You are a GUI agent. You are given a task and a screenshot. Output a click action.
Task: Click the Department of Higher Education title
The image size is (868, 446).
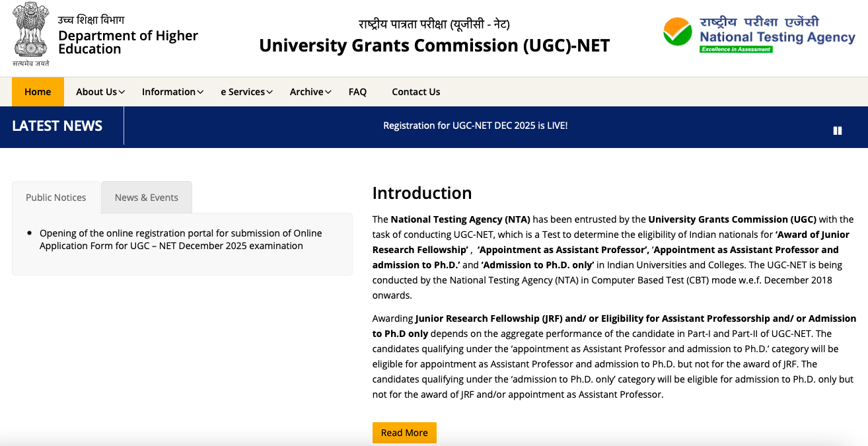coord(127,42)
